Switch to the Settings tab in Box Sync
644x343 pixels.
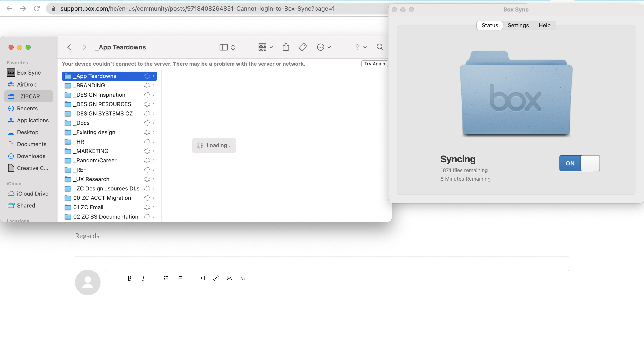click(518, 25)
